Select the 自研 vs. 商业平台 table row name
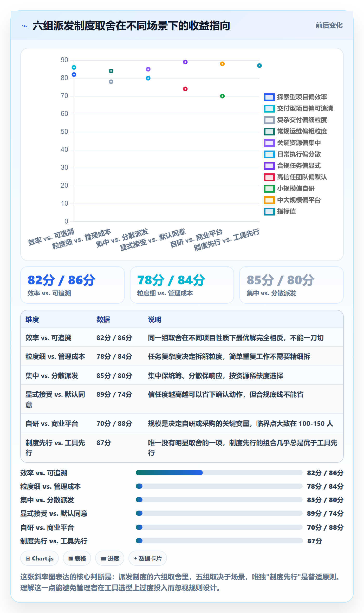This screenshot has height=613, width=364. coord(52,423)
